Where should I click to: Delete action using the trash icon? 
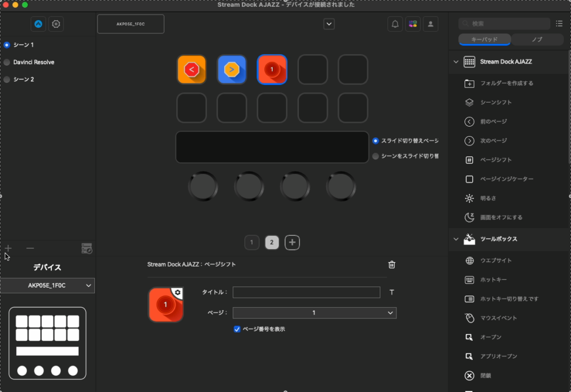coord(392,264)
